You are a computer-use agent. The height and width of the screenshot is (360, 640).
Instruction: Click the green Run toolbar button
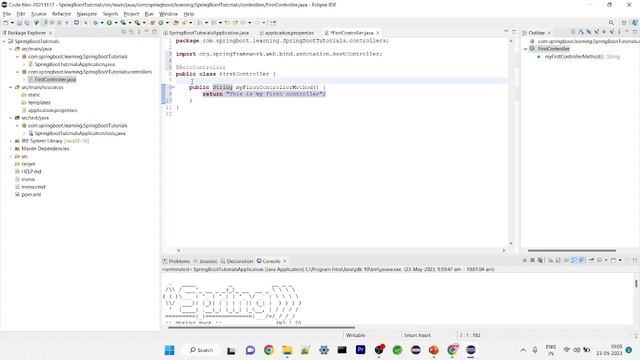[109, 23]
